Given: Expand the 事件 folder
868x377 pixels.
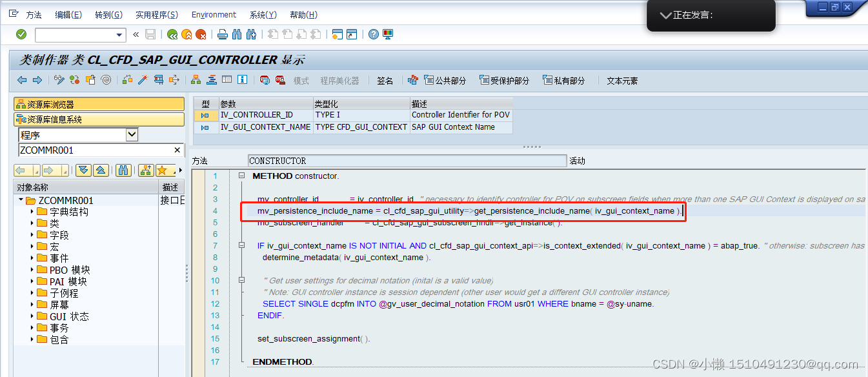Looking at the screenshot, I should 32,258.
